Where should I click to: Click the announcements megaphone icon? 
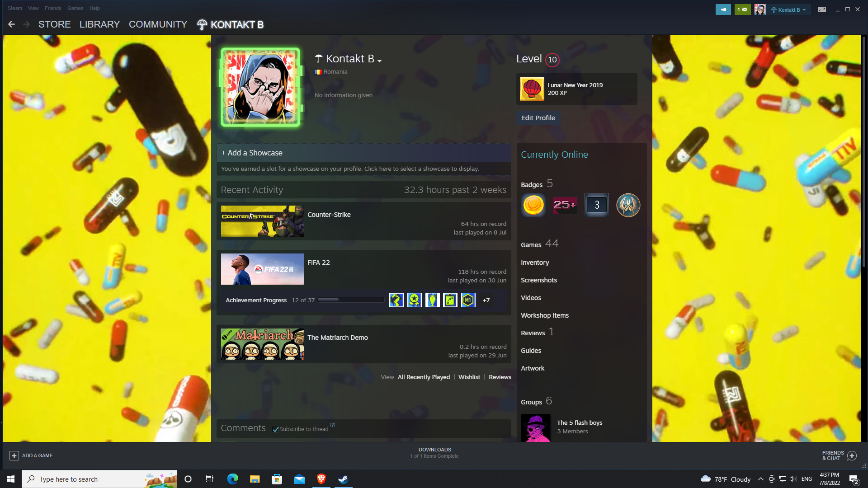click(x=723, y=9)
